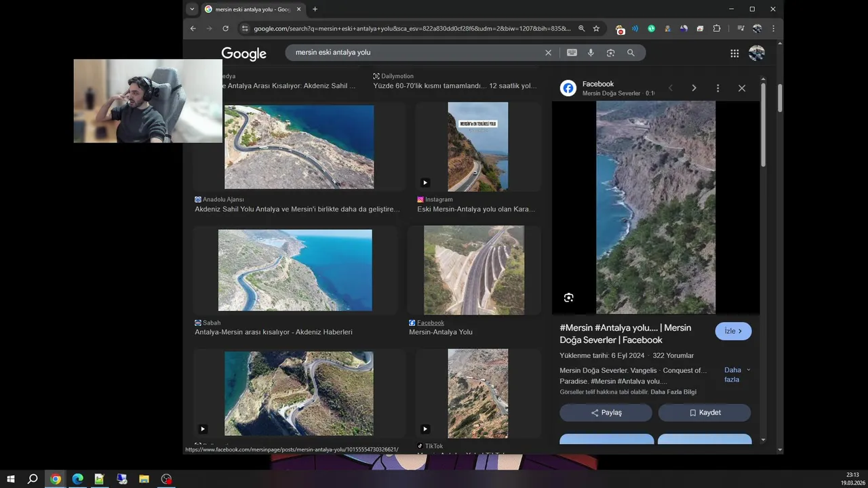This screenshot has width=868, height=488.
Task: Click the Paylaş share button
Action: click(x=606, y=412)
